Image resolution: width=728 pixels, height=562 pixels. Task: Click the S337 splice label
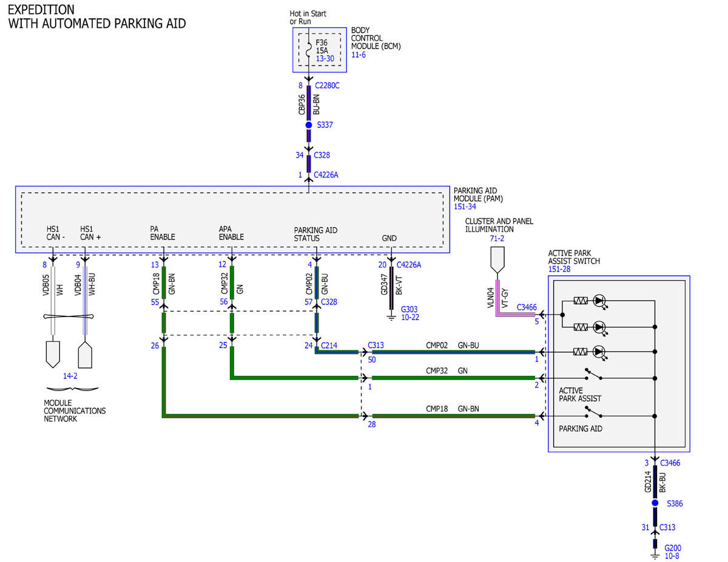tap(325, 125)
